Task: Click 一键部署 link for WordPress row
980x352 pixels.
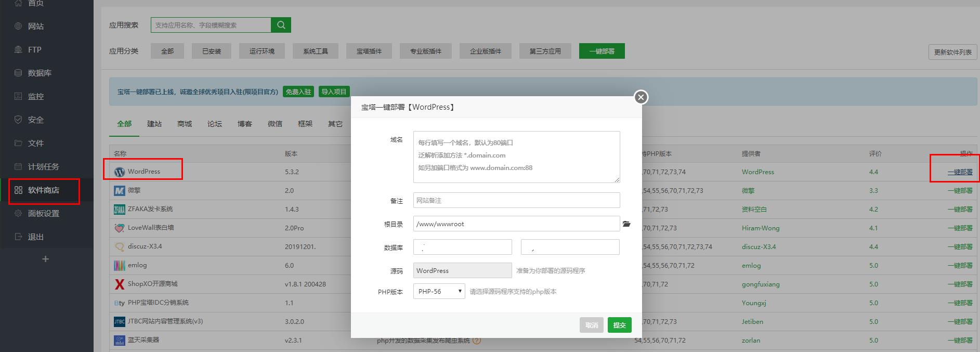Action: [960, 172]
